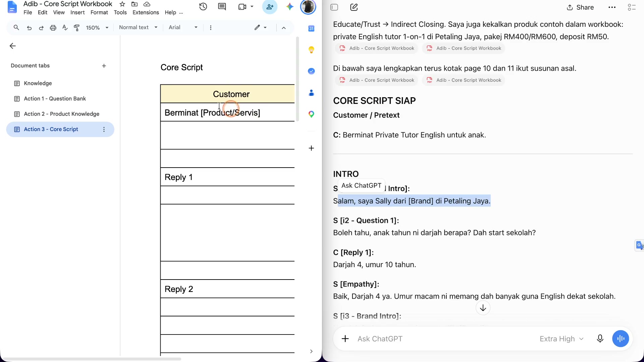Run spelling and grammar check
This screenshot has width=644, height=362.
[x=65, y=27]
